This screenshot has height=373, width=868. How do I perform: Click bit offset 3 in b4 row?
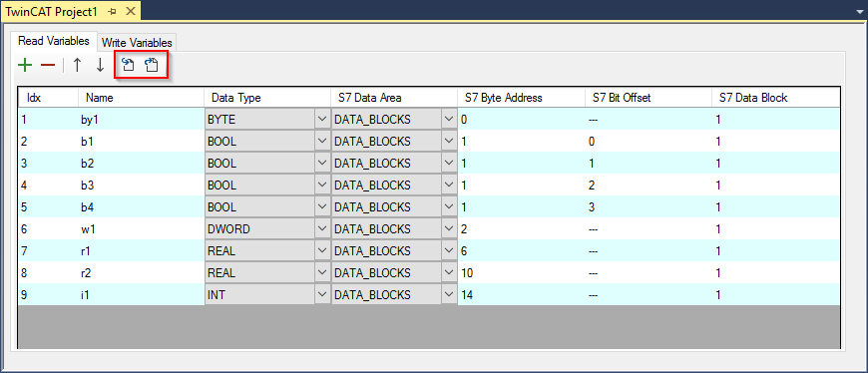(x=649, y=207)
